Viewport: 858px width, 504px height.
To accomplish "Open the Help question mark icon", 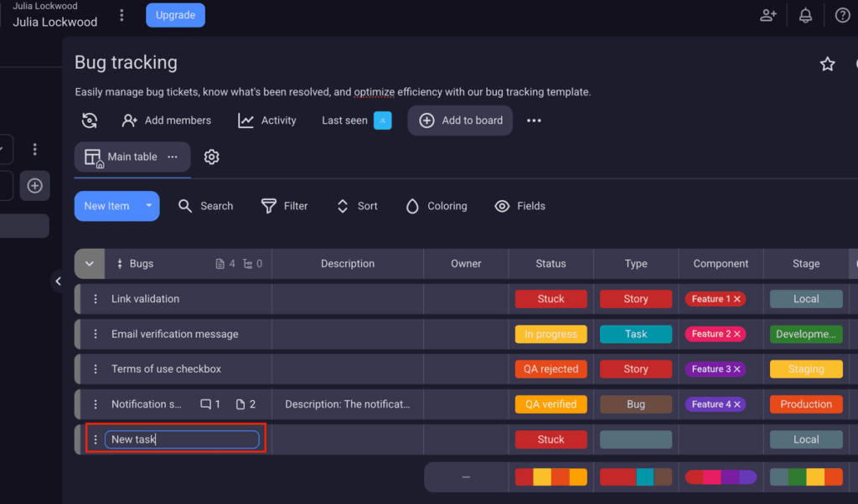I will pyautogui.click(x=841, y=14).
